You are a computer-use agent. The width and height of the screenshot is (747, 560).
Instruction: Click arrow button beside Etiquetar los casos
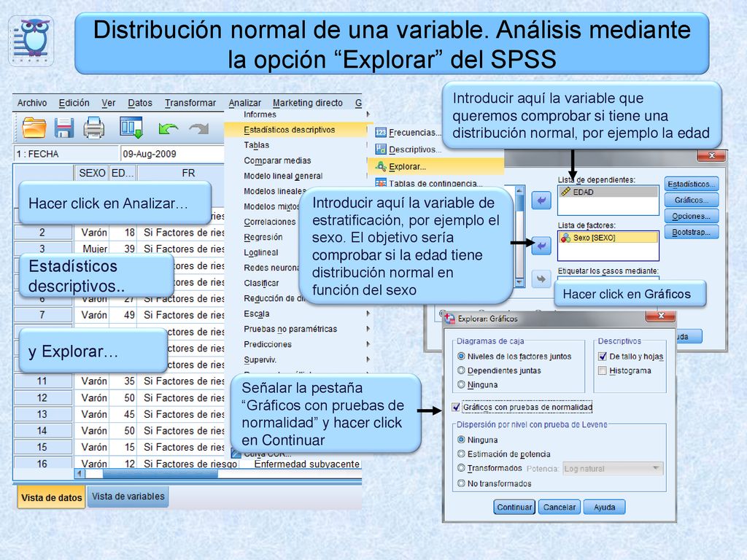[541, 279]
